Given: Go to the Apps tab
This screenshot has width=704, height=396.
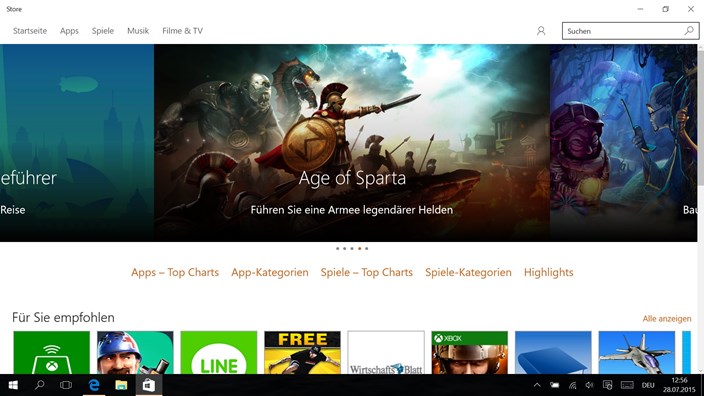Looking at the screenshot, I should point(69,31).
